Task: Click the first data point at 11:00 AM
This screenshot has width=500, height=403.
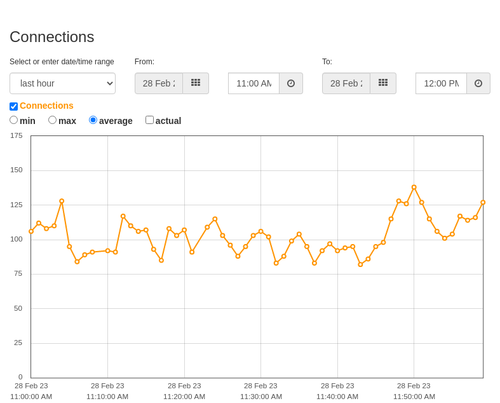Action: (x=31, y=231)
